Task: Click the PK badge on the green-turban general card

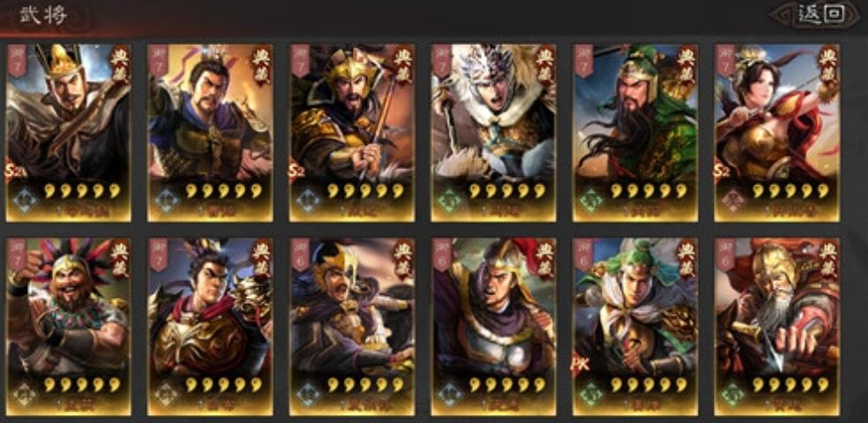Action: 579,366
